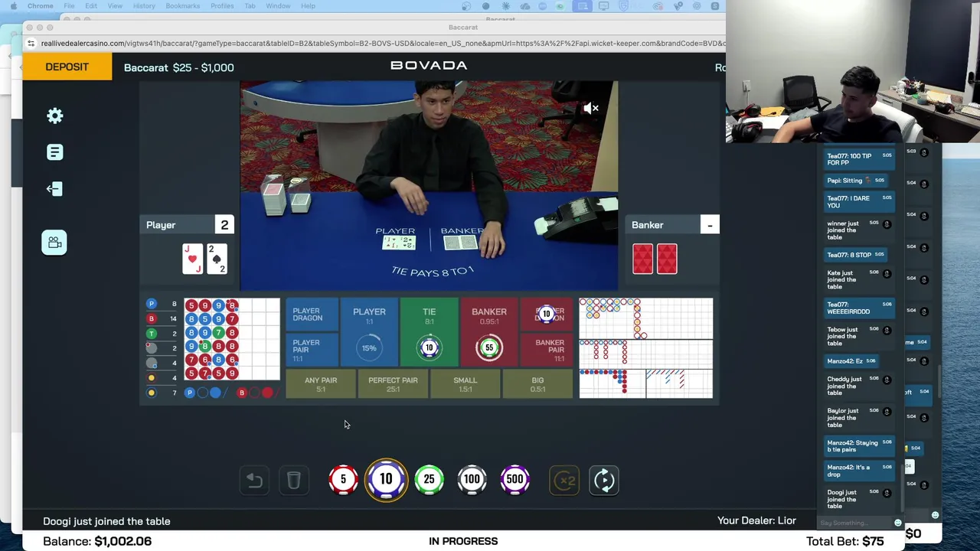Bet on the Banker Pair 11:1 spot
980x551 pixels.
(547, 350)
